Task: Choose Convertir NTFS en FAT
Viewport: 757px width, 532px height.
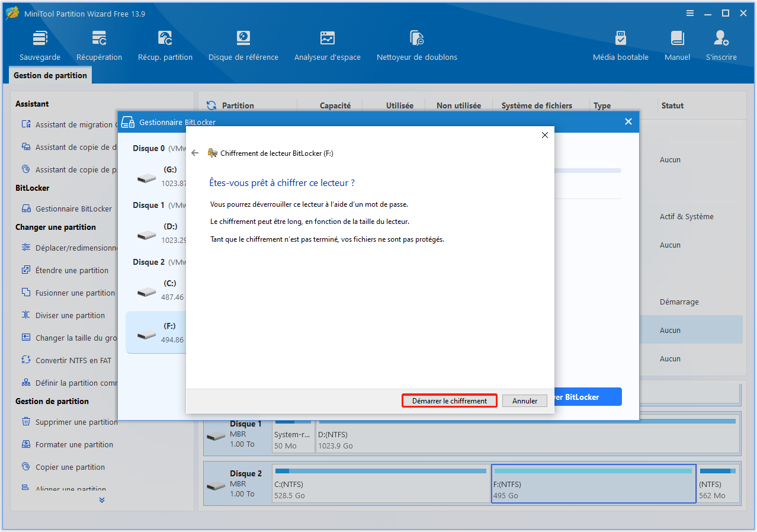Action: click(66, 360)
